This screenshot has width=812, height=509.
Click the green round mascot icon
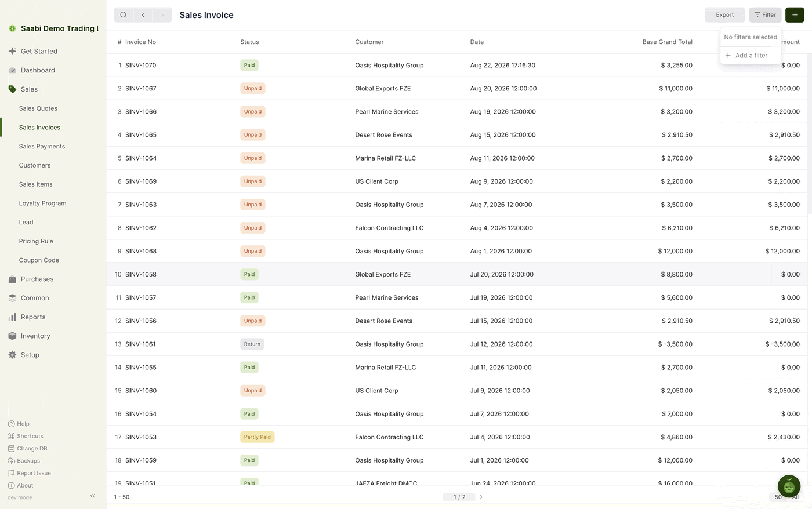tap(789, 486)
